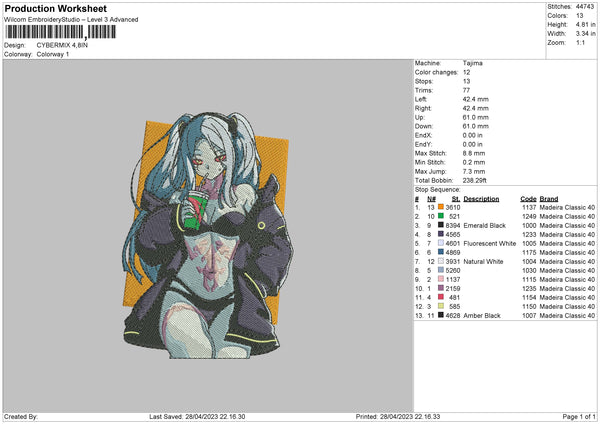Click the 'Wilcom EmbroideryStudio – Level 3 Advanced' text
The width and height of the screenshot is (600, 424).
pos(71,20)
